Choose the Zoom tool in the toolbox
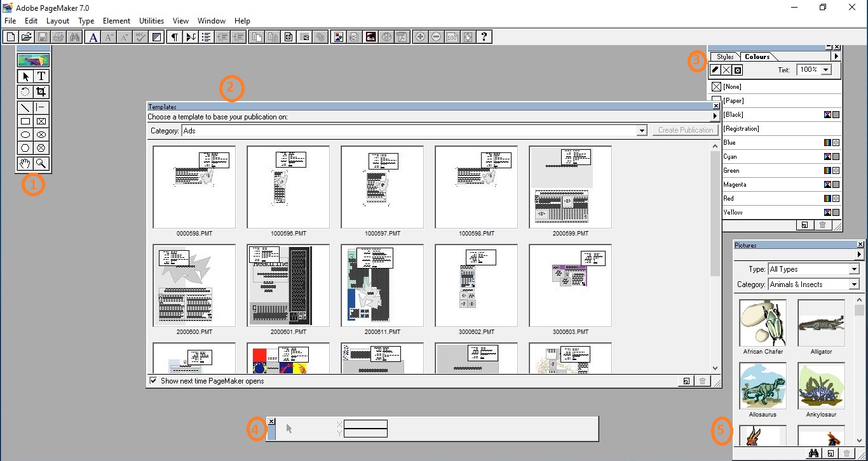This screenshot has height=461, width=868. click(x=41, y=163)
